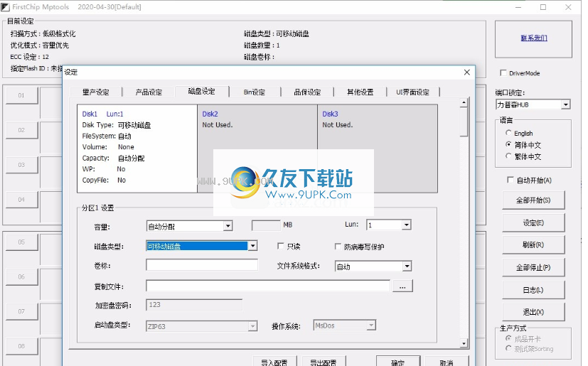The width and height of the screenshot is (588, 366).
Task: Click port slot button 04
Action: pyautogui.click(x=22, y=200)
